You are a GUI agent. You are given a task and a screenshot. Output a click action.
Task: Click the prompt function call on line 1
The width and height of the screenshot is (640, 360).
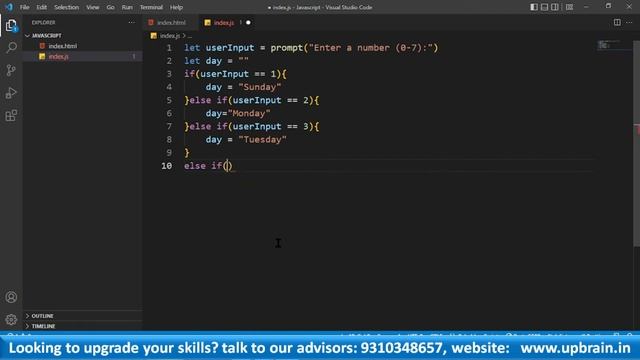click(287, 48)
